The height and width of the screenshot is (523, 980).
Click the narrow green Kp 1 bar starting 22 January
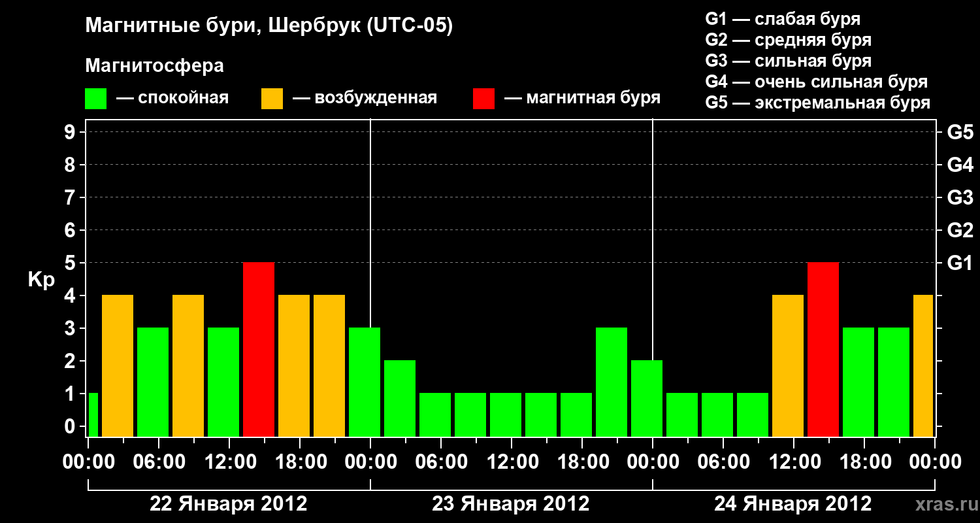coord(93,414)
